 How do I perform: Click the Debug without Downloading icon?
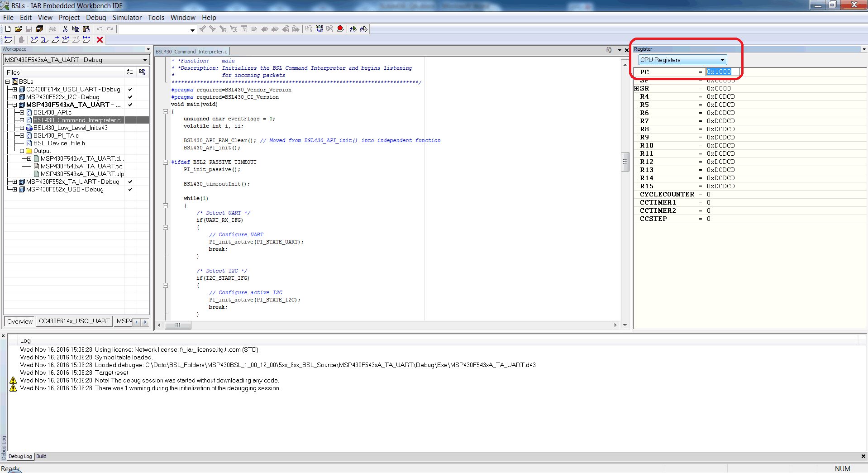pos(363,29)
